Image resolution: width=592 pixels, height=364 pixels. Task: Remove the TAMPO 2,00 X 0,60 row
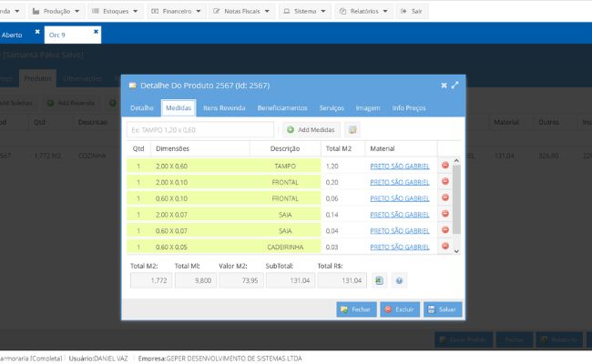445,166
